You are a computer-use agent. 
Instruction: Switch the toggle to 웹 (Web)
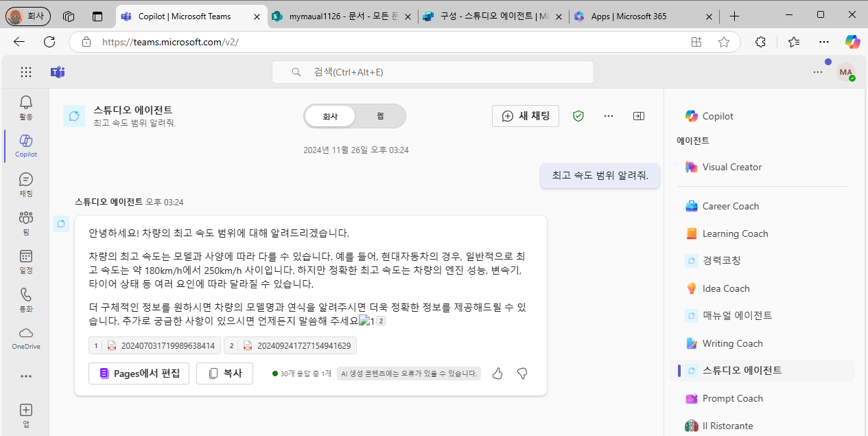380,116
